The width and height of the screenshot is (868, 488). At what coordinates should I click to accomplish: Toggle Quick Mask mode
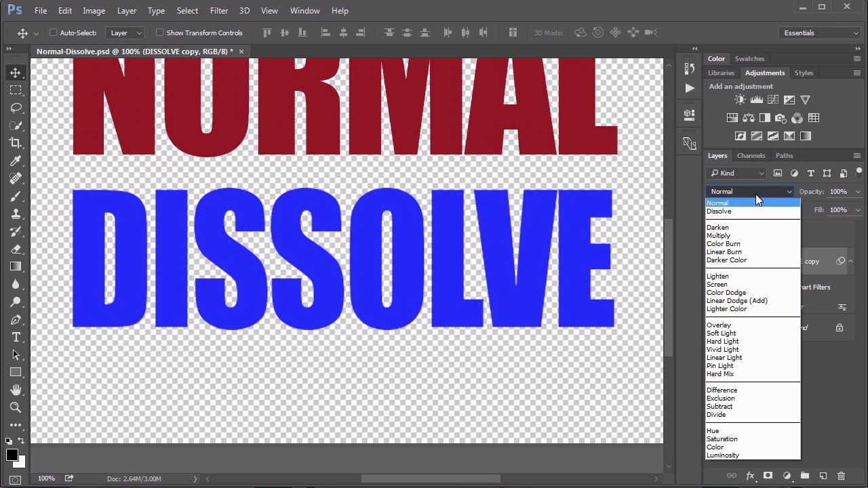pos(16,480)
